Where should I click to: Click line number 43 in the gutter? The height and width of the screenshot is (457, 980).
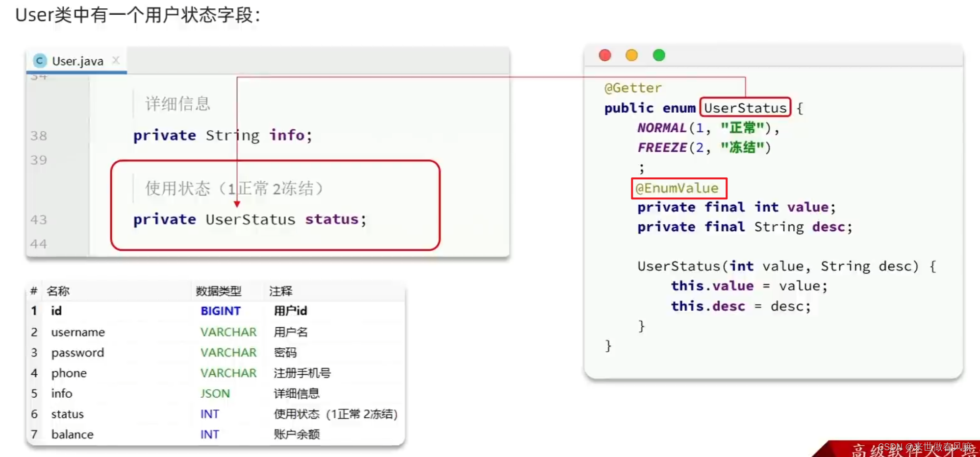point(39,219)
